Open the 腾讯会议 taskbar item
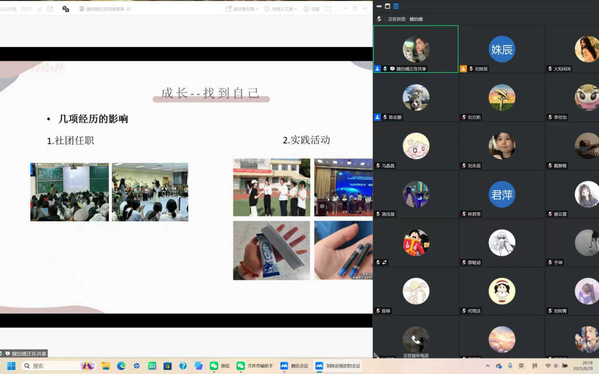The image size is (599, 374). click(x=295, y=366)
